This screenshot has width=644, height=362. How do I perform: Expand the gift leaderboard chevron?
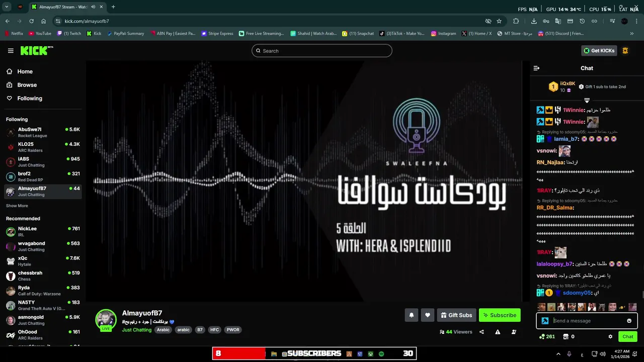[587, 100]
